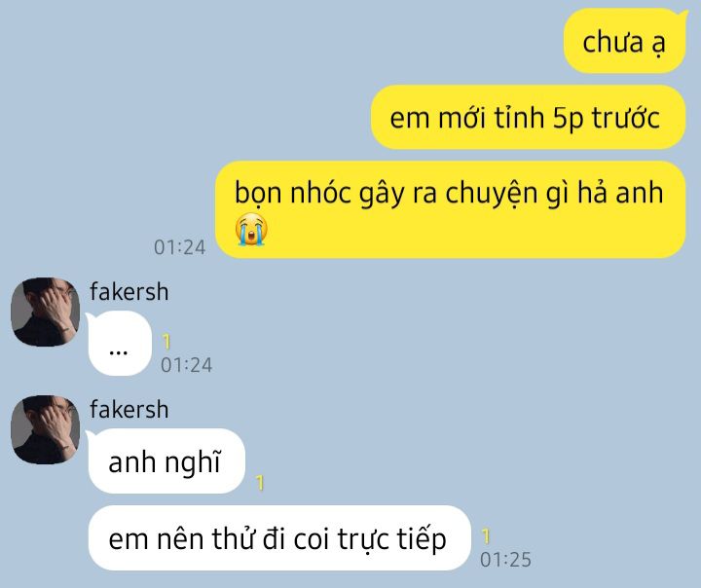Screen dimensions: 701x588
Task: Click the fakersh name above '...' message
Action: (129, 291)
